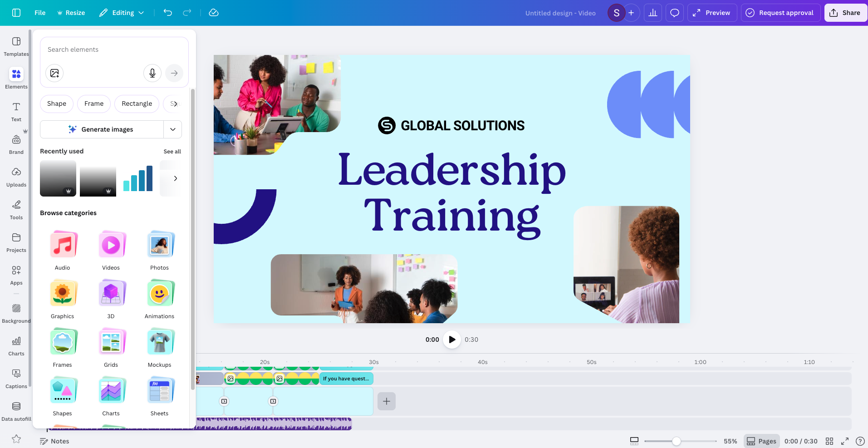Viewport: 868px width, 448px height.
Task: Expand the Editing mode dropdown
Action: click(x=122, y=13)
